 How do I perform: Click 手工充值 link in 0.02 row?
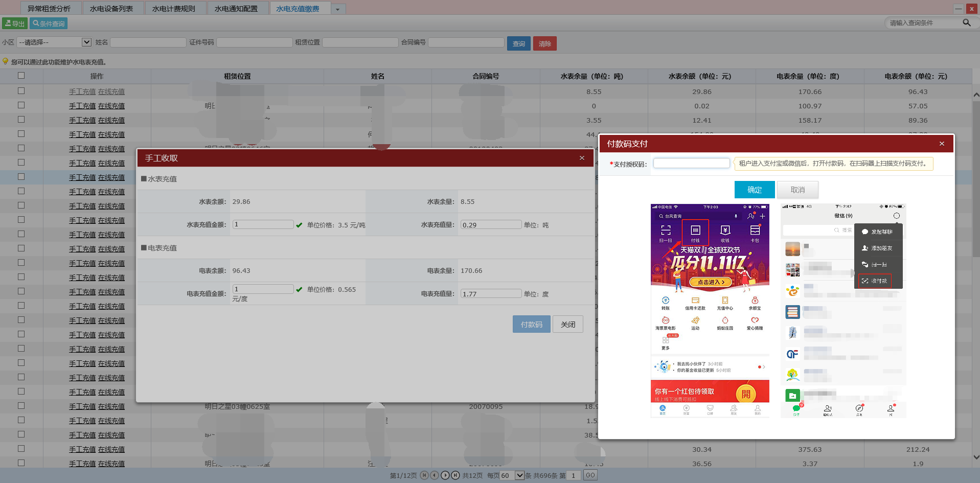click(82, 106)
